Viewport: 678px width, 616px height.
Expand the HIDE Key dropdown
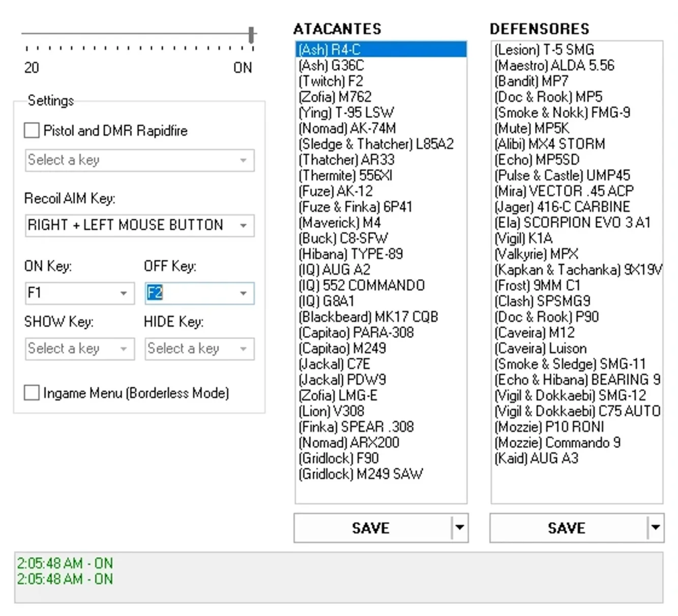tap(199, 349)
